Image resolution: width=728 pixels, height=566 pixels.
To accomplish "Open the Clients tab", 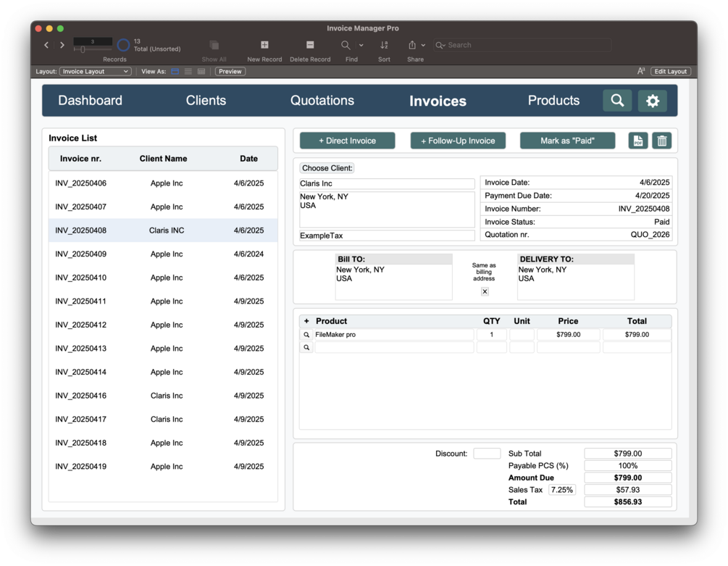I will pos(206,100).
